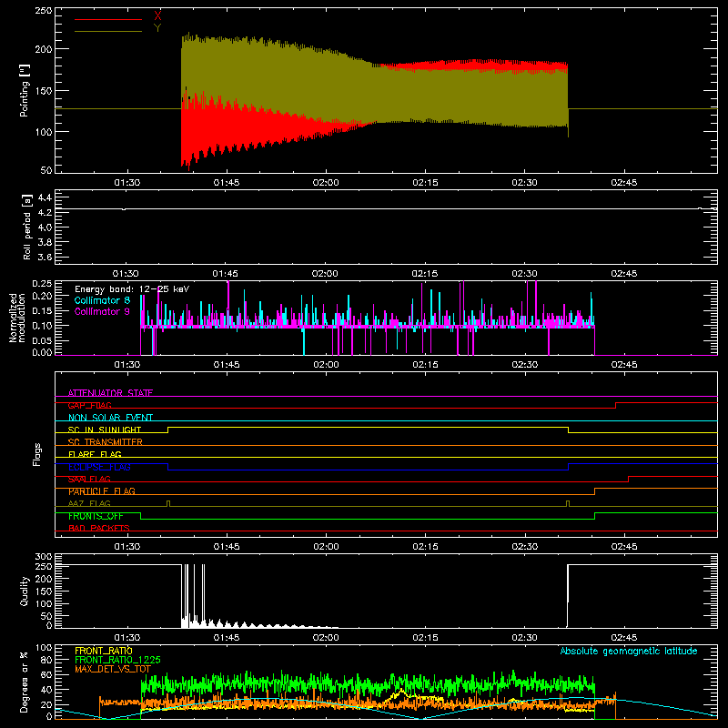Click the 'BAD_PACKETS' flag label
728x728 pixels.
pos(99,529)
